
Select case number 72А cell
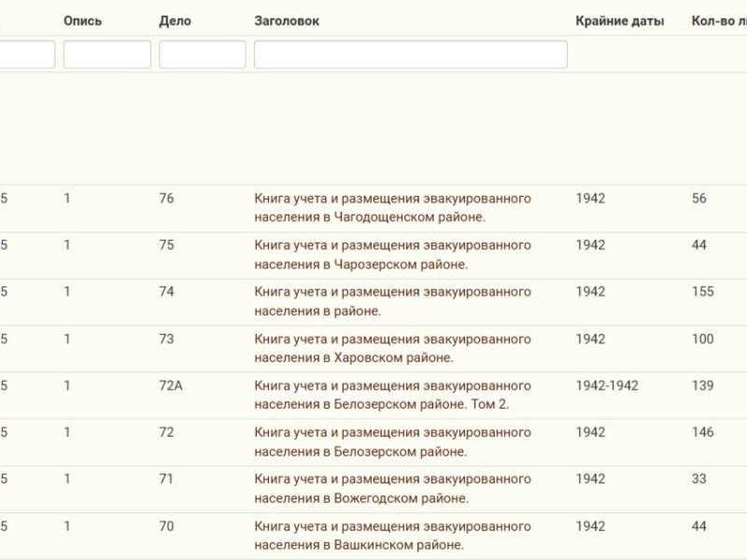(x=171, y=385)
